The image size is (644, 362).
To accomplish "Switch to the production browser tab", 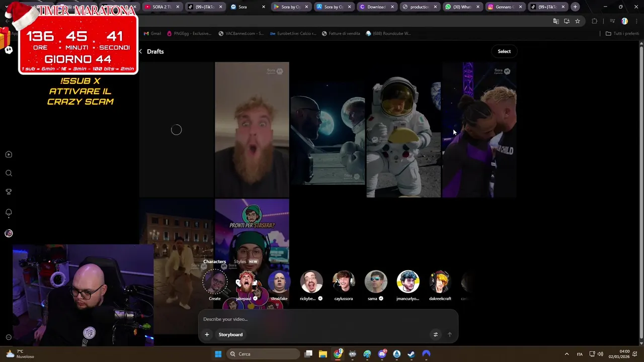I will coord(419,7).
